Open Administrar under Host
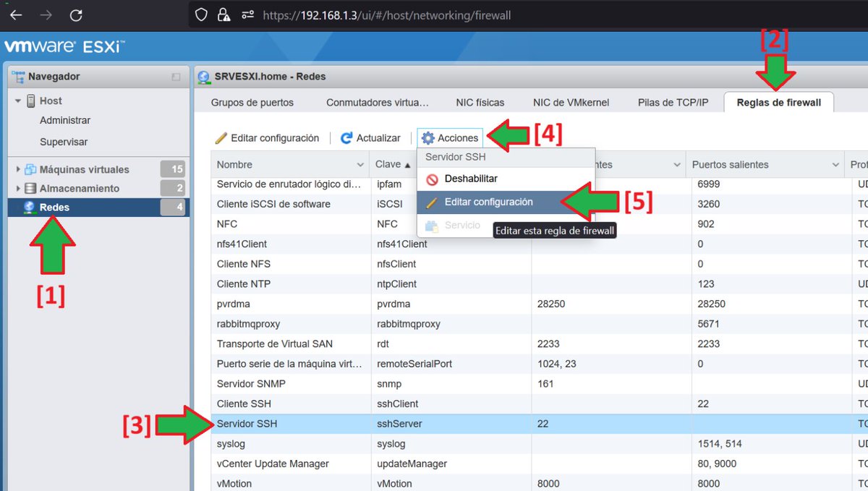Viewport: 868px width, 491px height. [x=65, y=120]
